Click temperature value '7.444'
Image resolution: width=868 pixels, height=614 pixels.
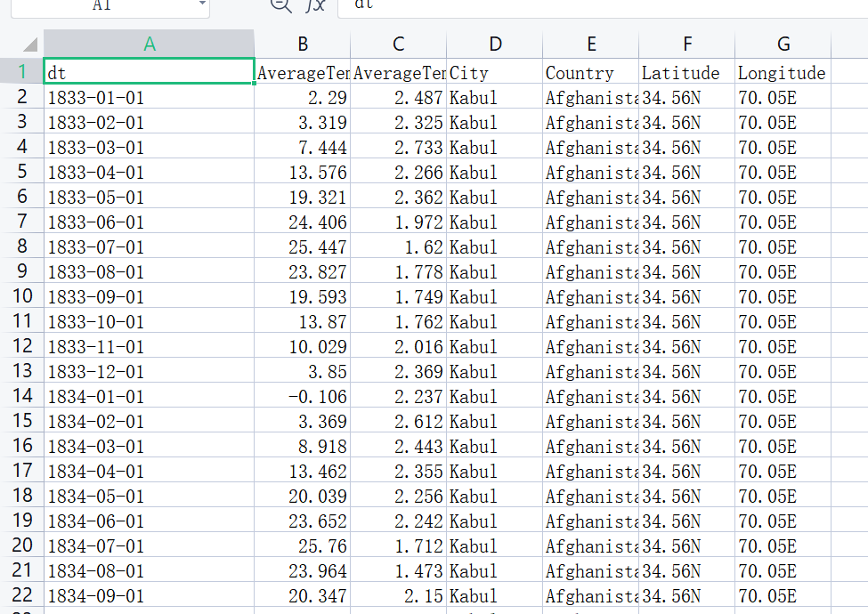(303, 147)
